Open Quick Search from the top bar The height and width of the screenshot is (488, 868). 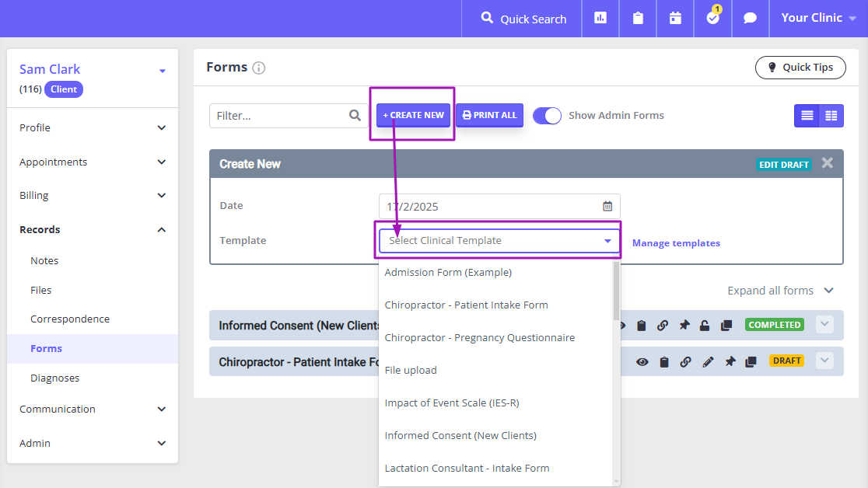[521, 18]
